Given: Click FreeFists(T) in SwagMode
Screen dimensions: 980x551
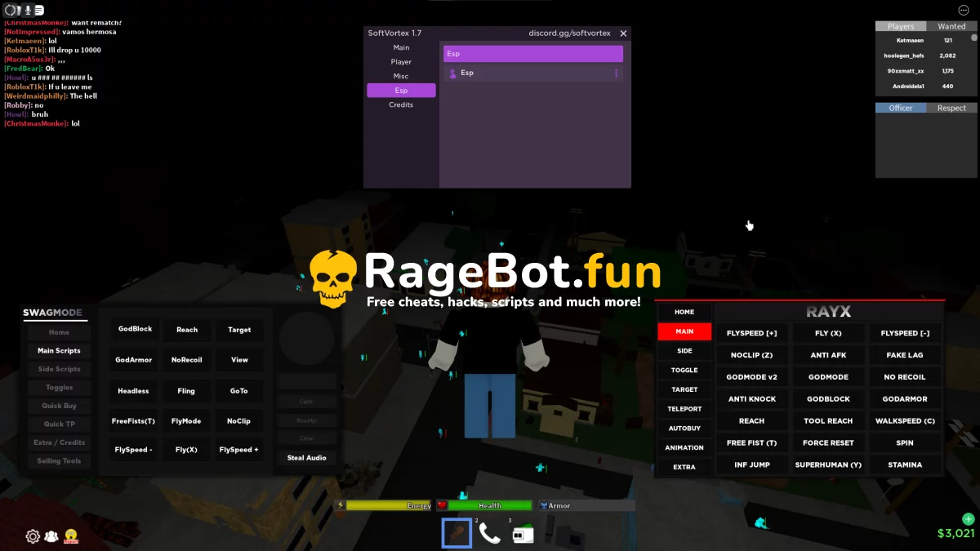Looking at the screenshot, I should pos(133,421).
